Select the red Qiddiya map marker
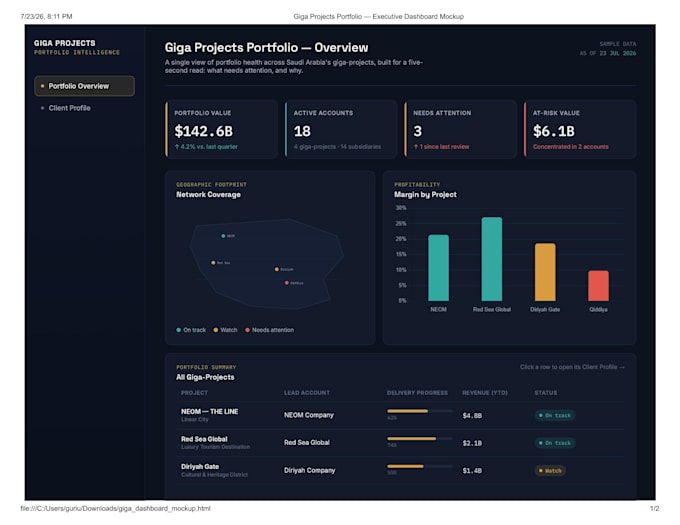The width and height of the screenshot is (680, 525). click(x=287, y=283)
